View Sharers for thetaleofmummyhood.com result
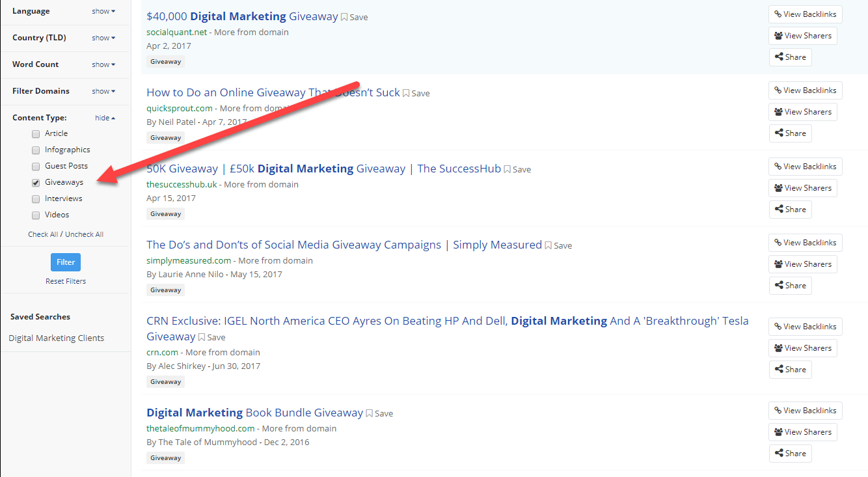Image resolution: width=868 pixels, height=477 pixels. 803,432
